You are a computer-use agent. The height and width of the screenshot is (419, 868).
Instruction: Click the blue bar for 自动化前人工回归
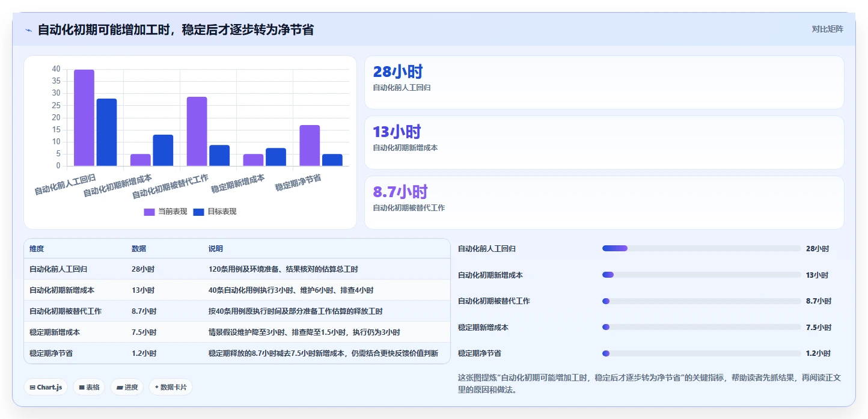[106, 132]
